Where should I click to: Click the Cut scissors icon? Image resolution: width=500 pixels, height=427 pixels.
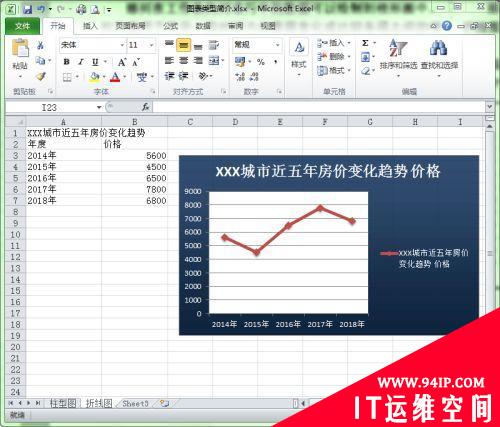coord(41,45)
